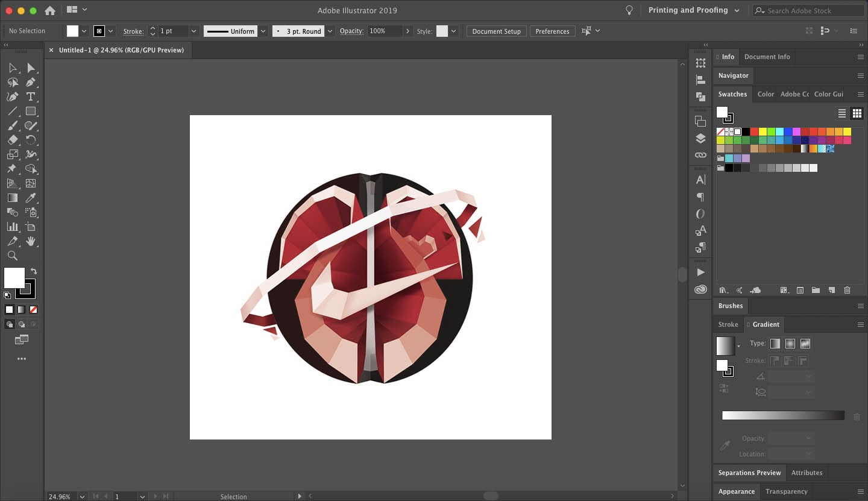The height and width of the screenshot is (501, 868).
Task: Create a new swatch in the Swatches panel
Action: pos(832,290)
